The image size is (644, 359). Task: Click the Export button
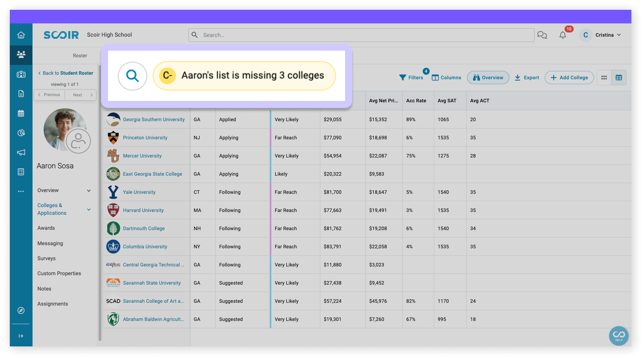[x=527, y=78]
